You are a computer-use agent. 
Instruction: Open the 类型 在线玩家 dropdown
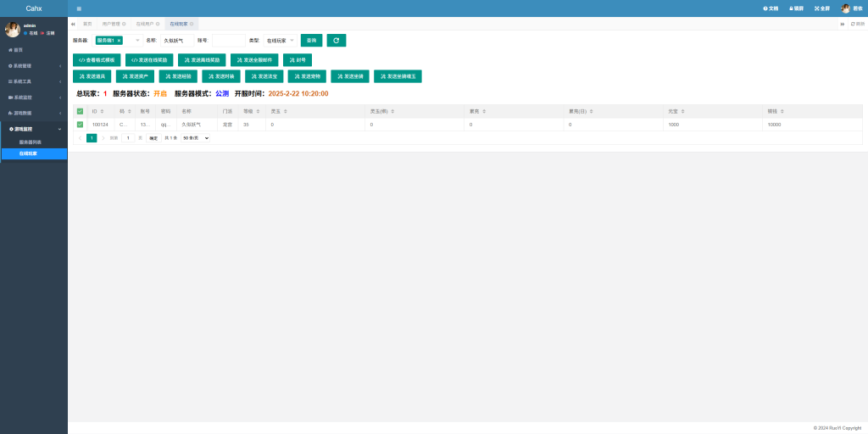[x=280, y=40]
